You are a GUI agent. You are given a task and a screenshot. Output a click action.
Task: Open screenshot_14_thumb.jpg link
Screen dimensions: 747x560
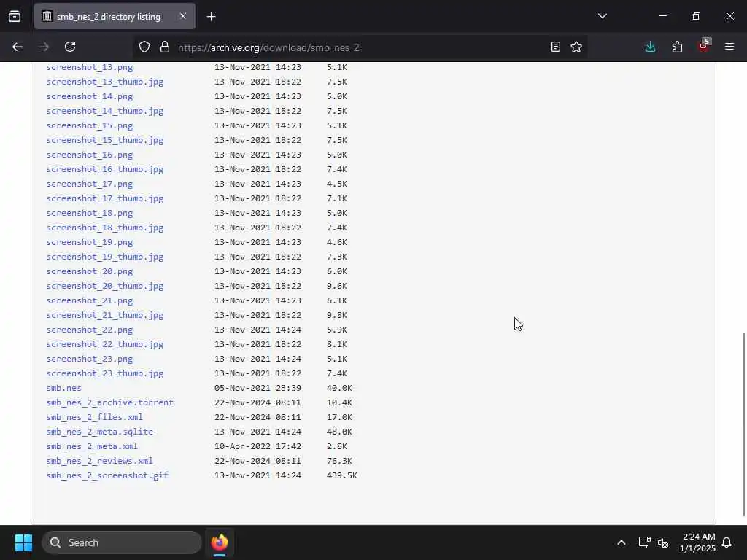pyautogui.click(x=105, y=111)
